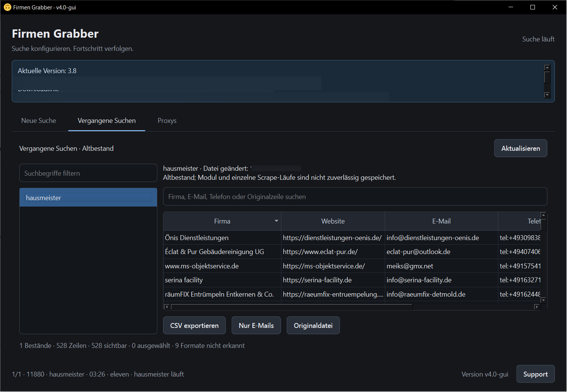Screen dimensions: 567x392
Task: Click the https://ms-objektservice.de/ website cell
Action: pos(333,266)
